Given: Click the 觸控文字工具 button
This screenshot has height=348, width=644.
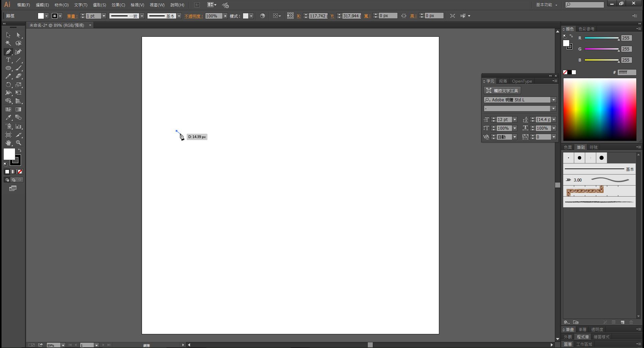Looking at the screenshot, I should point(502,91).
